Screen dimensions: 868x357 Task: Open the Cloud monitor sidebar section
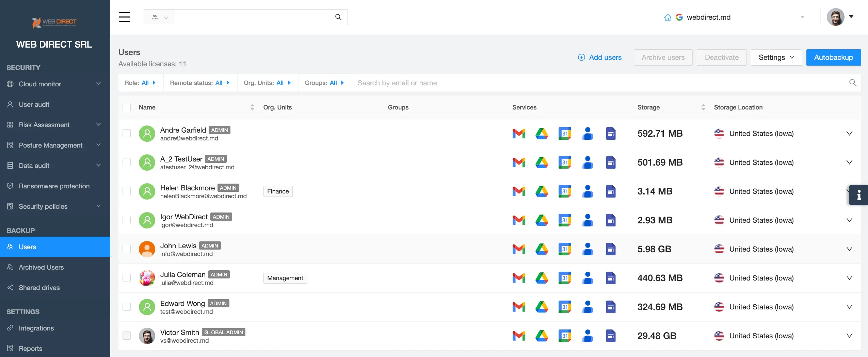[x=39, y=84]
